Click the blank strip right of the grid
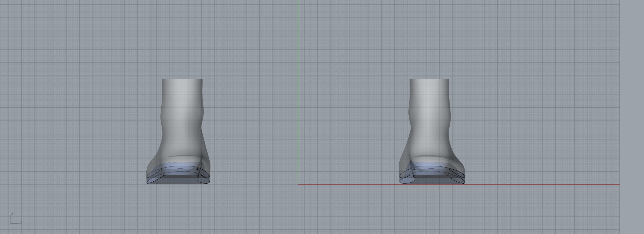This screenshot has height=234, width=644. 632,117
